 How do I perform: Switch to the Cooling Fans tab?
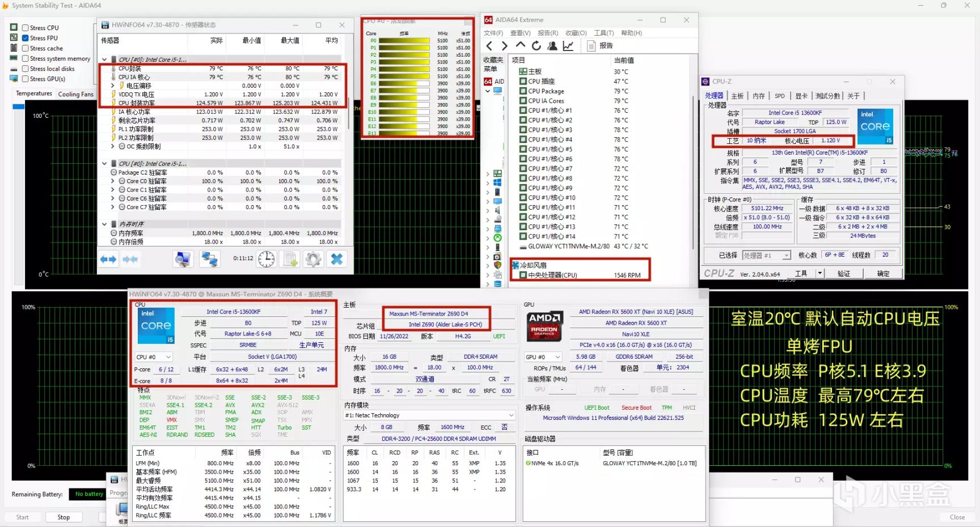[75, 94]
